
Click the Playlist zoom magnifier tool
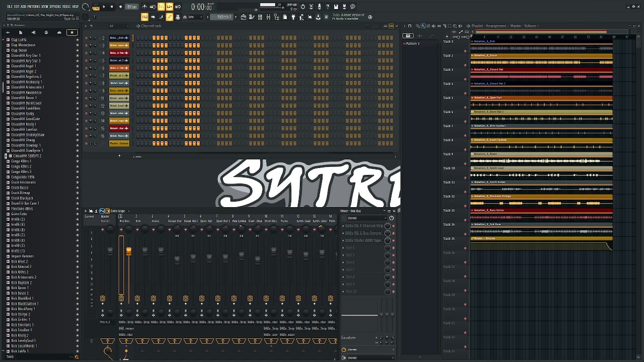[x=455, y=26]
